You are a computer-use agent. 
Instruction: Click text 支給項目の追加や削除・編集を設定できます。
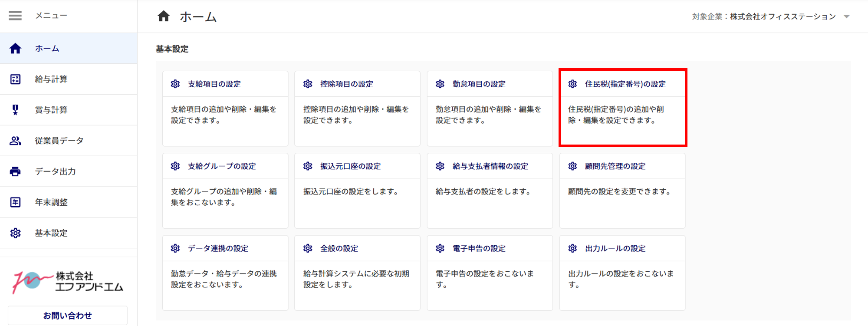pyautogui.click(x=224, y=115)
